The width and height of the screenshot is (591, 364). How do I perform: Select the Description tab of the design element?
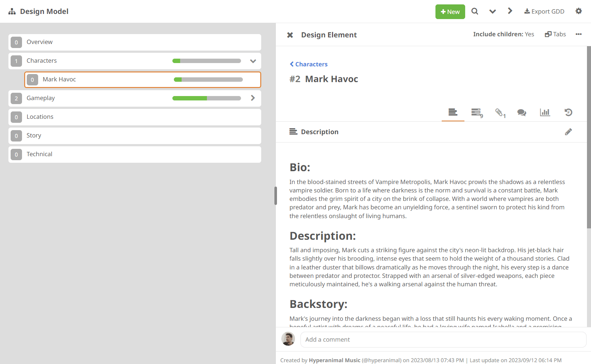click(x=453, y=113)
